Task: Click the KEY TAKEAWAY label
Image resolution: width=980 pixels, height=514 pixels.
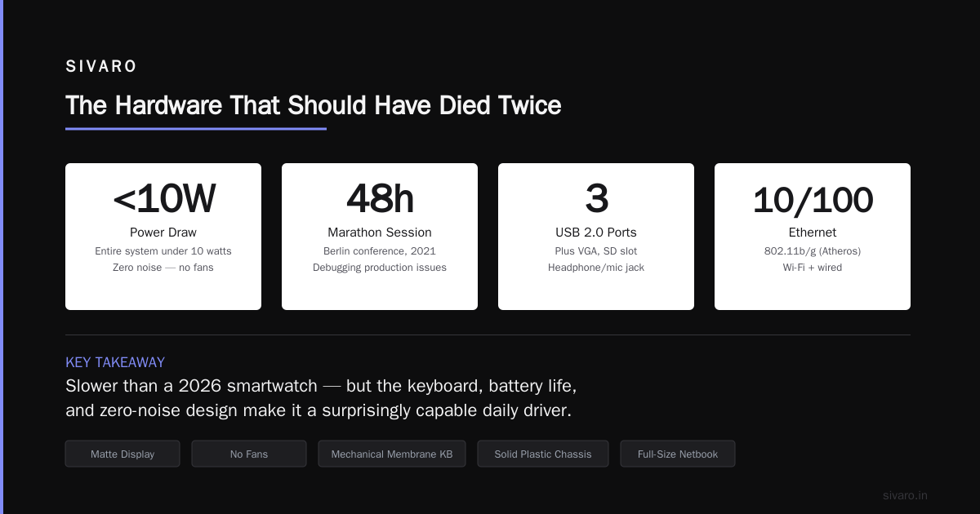Action: 115,362
